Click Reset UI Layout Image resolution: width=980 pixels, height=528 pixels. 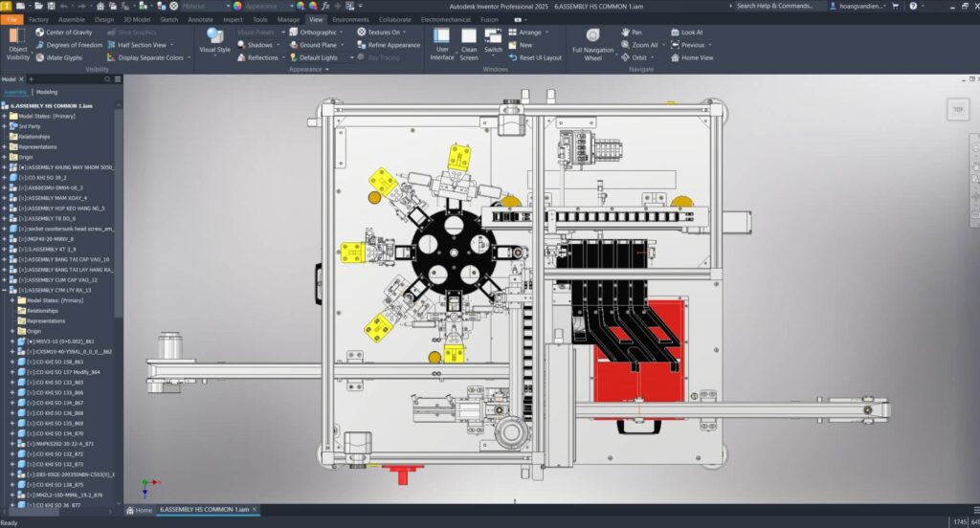click(x=535, y=57)
